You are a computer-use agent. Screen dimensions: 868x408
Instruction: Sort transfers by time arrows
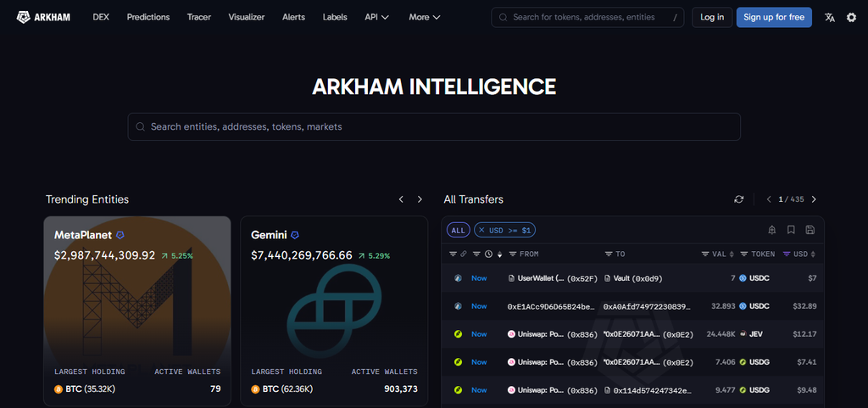[x=500, y=254]
